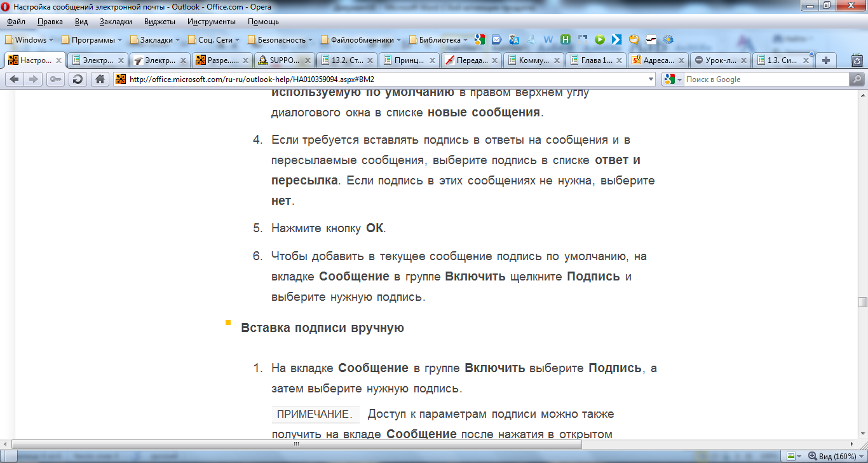Image resolution: width=868 pixels, height=463 pixels.
Task: Open the Правка menu
Action: (50, 22)
